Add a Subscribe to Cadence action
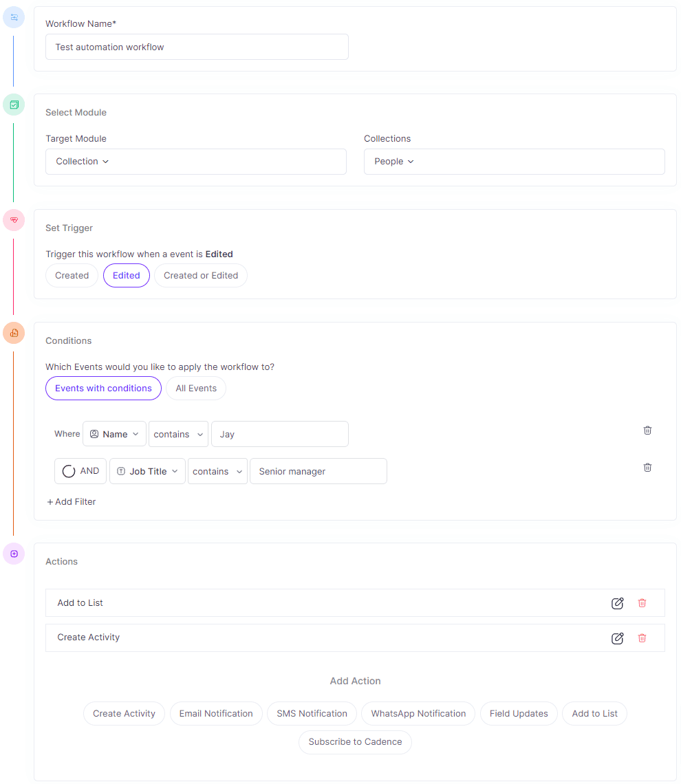The width and height of the screenshot is (681, 784). [355, 742]
